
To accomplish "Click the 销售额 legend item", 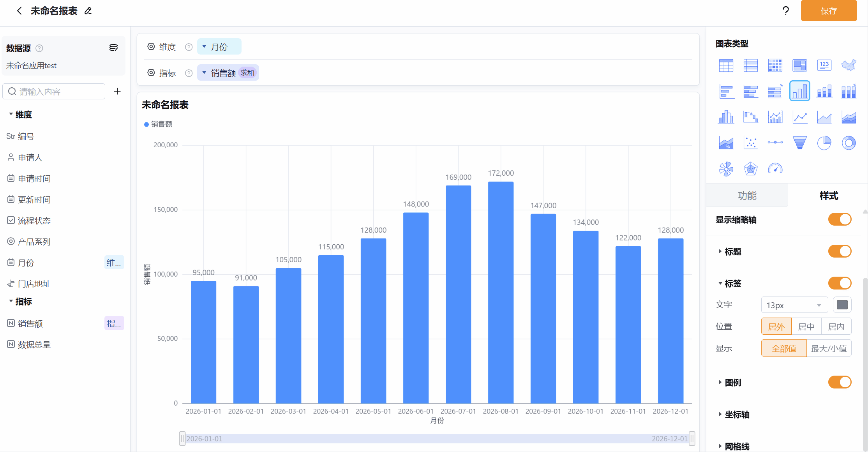I will click(158, 124).
